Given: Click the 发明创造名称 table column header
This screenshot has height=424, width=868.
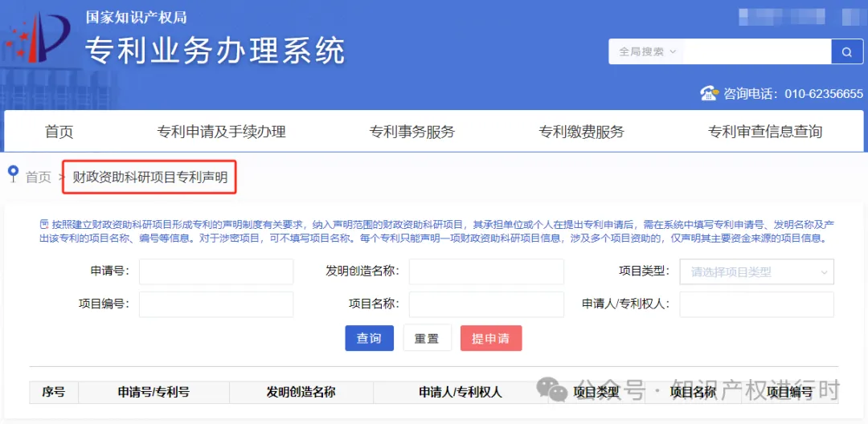Looking at the screenshot, I should (x=301, y=393).
